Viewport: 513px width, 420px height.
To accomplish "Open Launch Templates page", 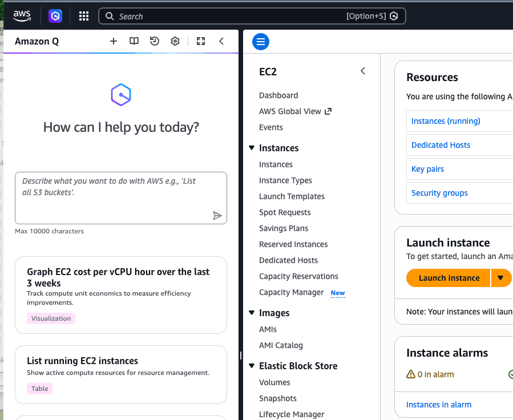I will 292,196.
